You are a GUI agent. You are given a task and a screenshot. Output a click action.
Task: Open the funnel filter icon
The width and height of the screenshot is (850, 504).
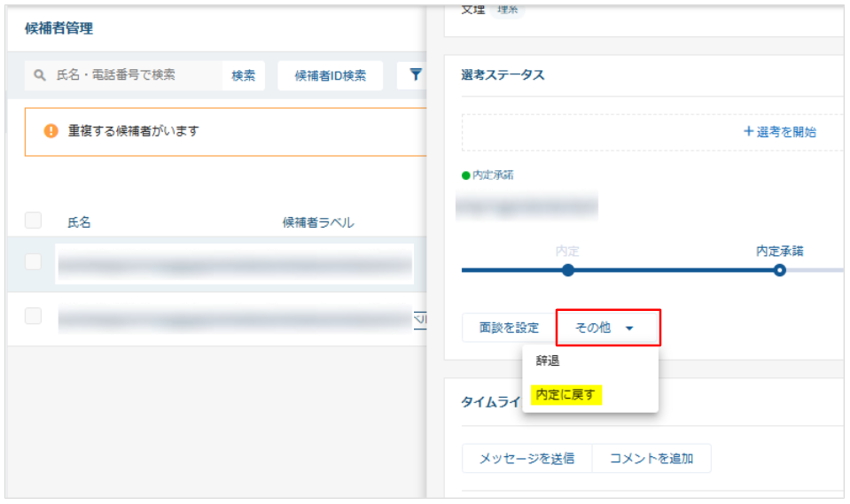[416, 75]
